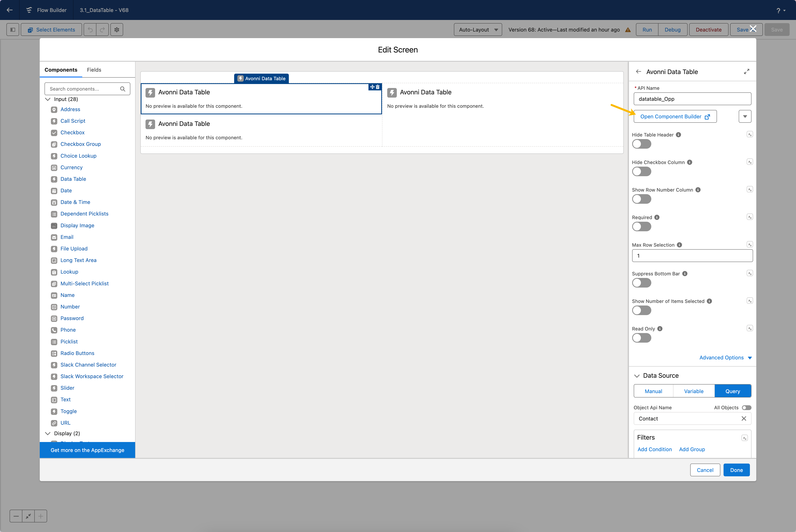Add the Slack Channel Selector component

point(88,365)
